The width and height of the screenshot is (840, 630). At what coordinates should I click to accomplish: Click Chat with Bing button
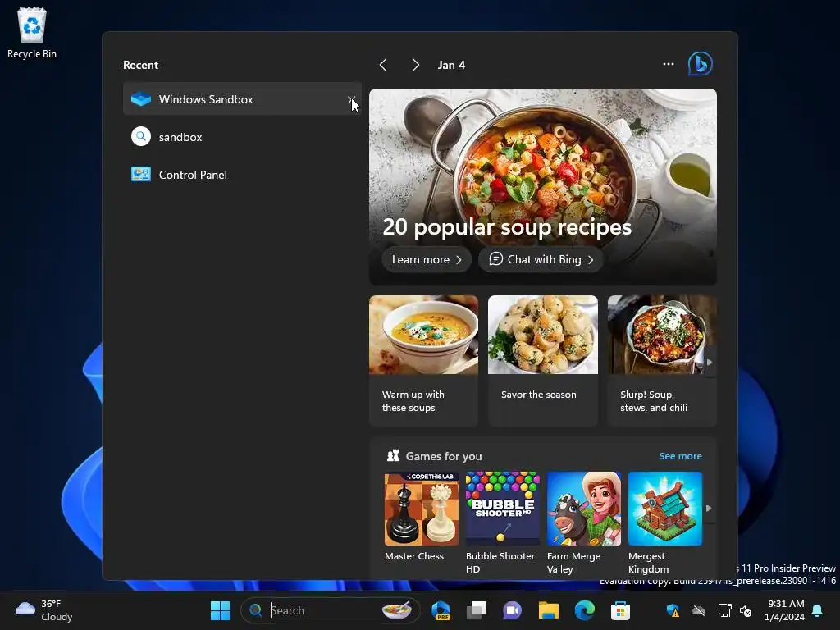541,259
